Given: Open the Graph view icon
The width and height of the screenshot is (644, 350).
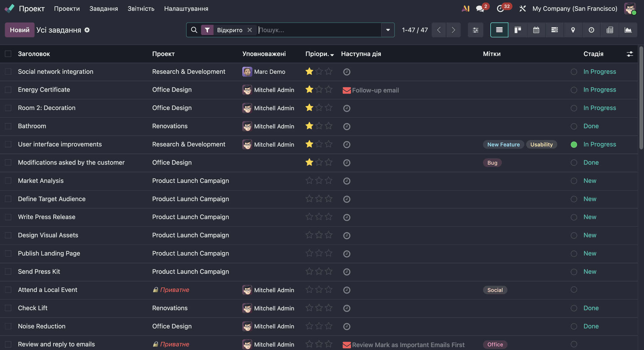Looking at the screenshot, I should point(628,30).
